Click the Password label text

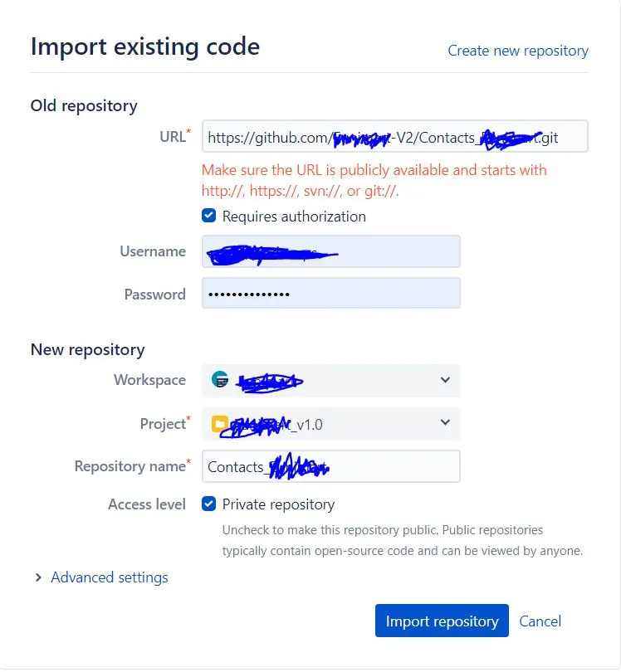tap(154, 294)
